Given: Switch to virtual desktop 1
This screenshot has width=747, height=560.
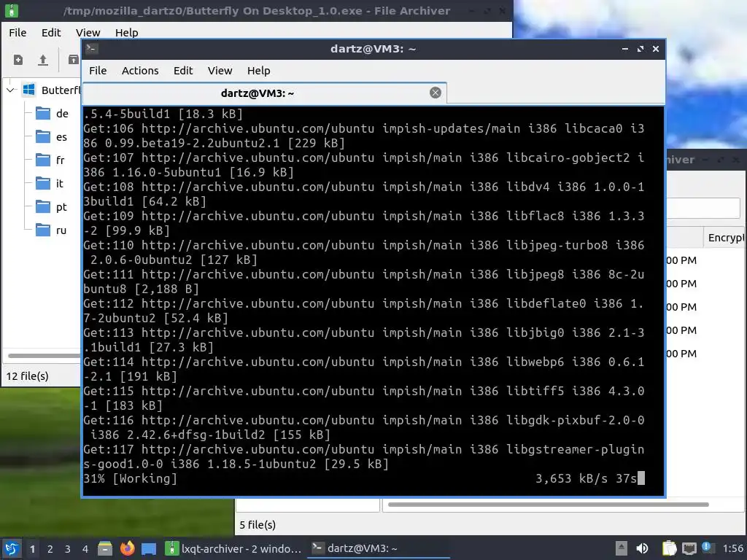Looking at the screenshot, I should pos(32,549).
